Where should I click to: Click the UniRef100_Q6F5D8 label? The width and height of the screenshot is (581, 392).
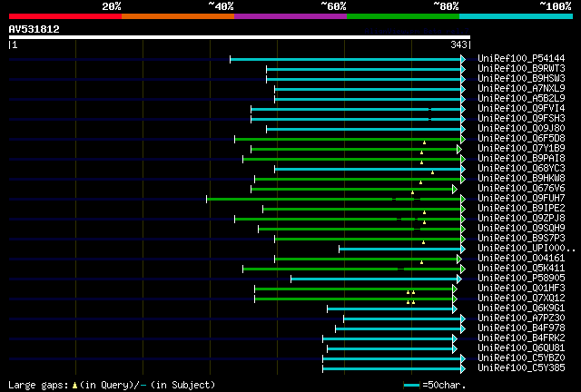tap(521, 138)
